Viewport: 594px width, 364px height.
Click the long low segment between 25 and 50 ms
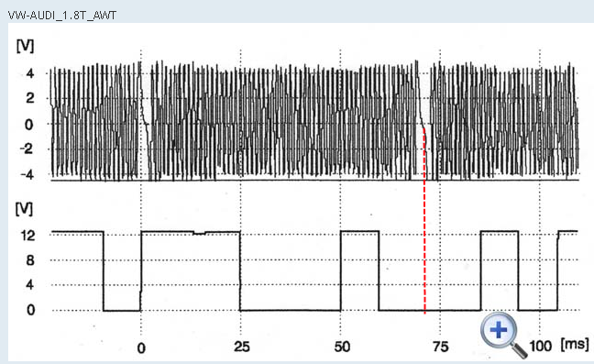point(291,310)
